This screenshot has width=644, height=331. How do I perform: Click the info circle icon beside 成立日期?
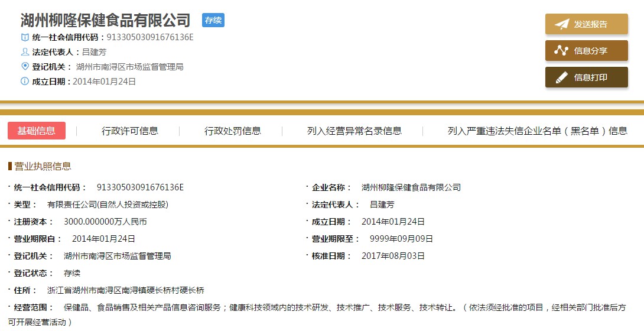pyautogui.click(x=25, y=82)
